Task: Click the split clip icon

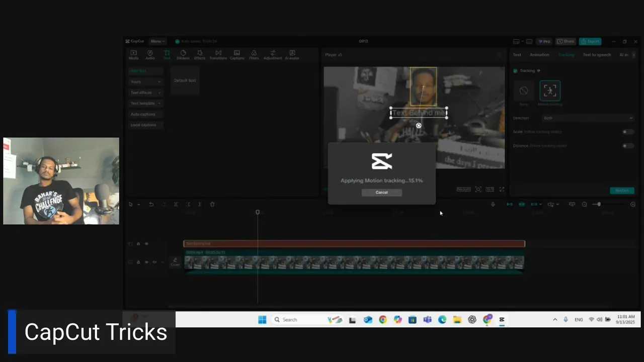Action: (176, 204)
